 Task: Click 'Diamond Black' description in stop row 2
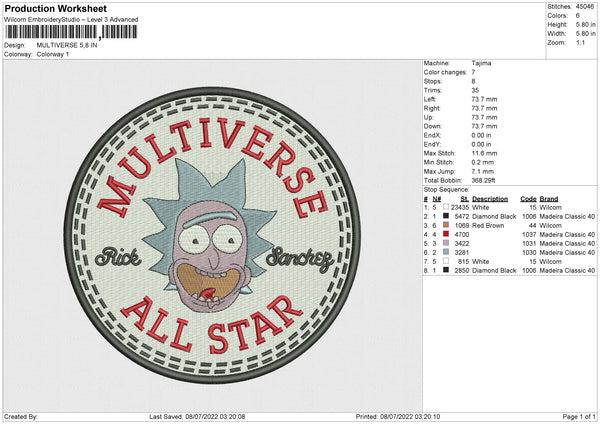tap(494, 217)
